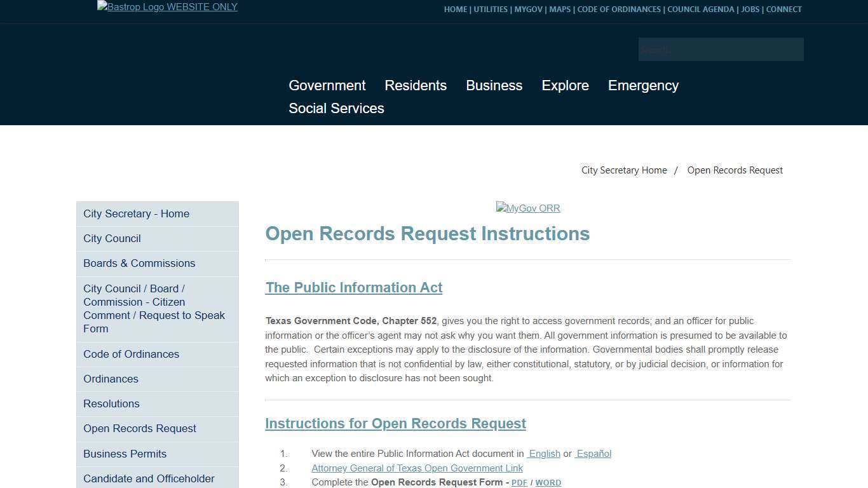Expand the Explore menu
This screenshot has width=868, height=488.
[565, 86]
